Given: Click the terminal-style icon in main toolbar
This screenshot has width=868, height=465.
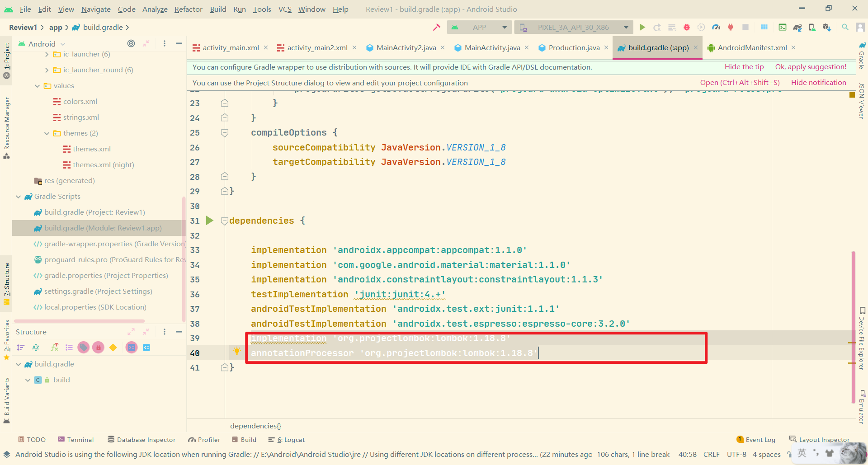Looking at the screenshot, I should point(783,27).
